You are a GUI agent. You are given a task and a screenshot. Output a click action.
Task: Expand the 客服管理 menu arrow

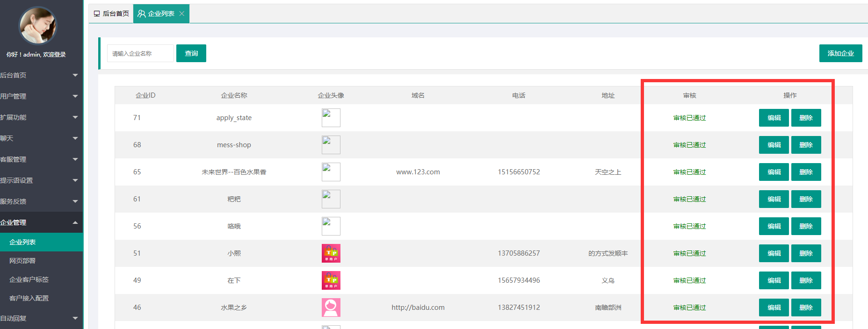click(75, 159)
